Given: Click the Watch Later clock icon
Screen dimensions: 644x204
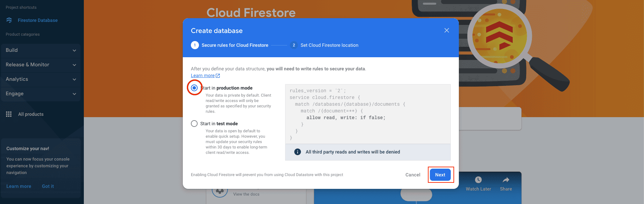Looking at the screenshot, I should tap(478, 180).
